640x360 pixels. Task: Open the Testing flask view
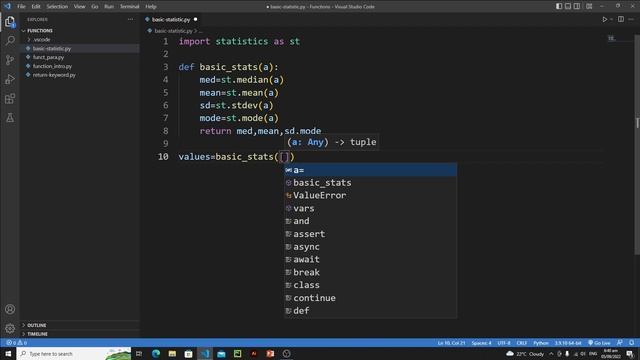tap(10, 118)
